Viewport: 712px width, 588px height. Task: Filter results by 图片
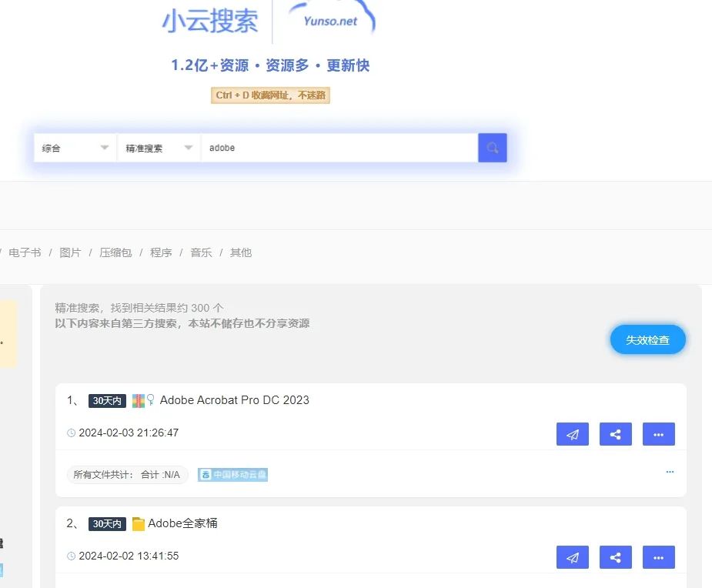tap(70, 252)
